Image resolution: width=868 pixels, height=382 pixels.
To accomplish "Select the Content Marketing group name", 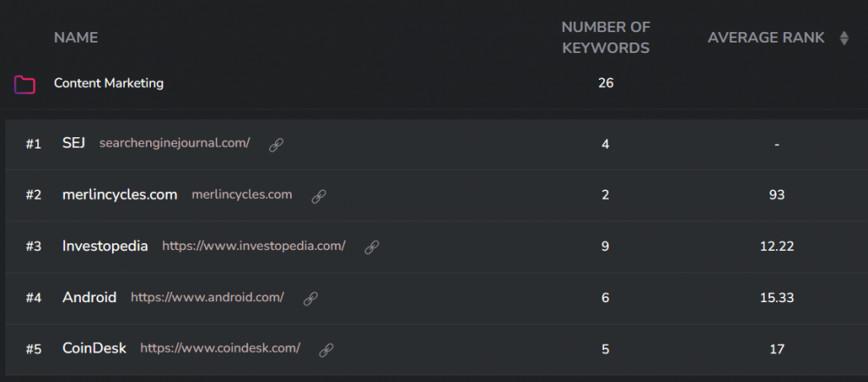I will tap(108, 83).
